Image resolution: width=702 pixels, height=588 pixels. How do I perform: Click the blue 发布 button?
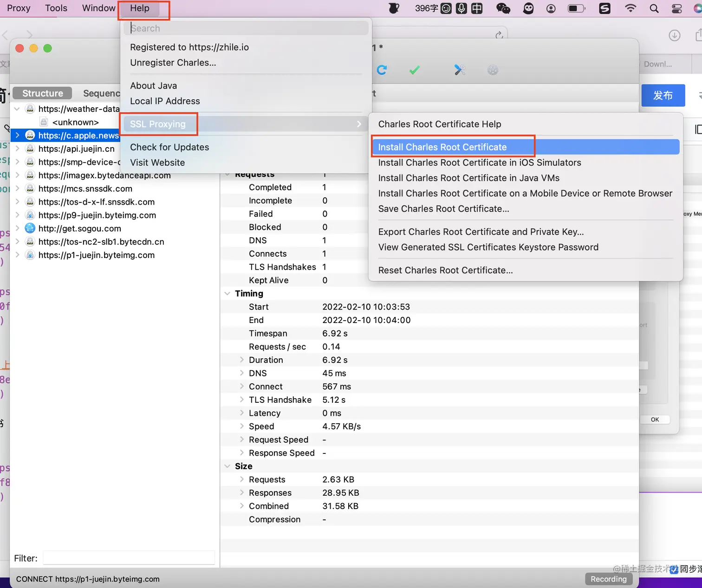pyautogui.click(x=663, y=96)
